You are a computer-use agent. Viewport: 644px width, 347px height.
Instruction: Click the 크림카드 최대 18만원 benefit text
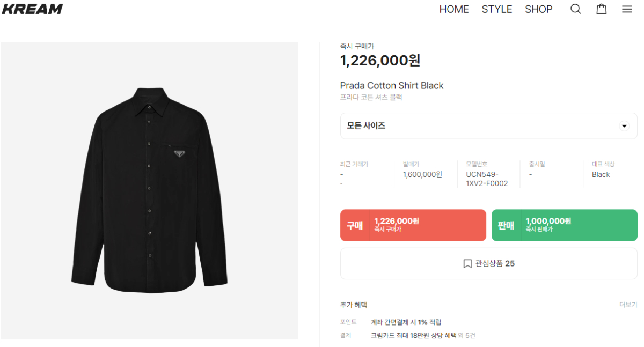413,336
